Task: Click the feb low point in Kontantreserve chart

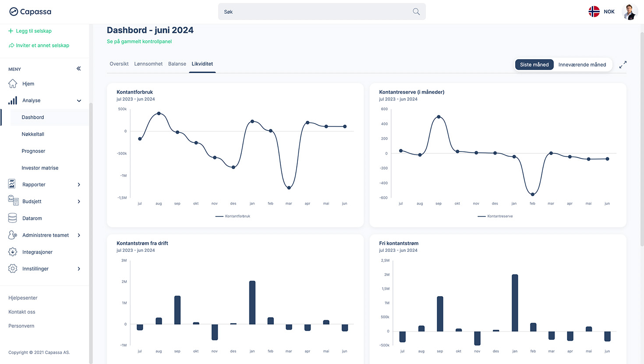Action: click(533, 194)
